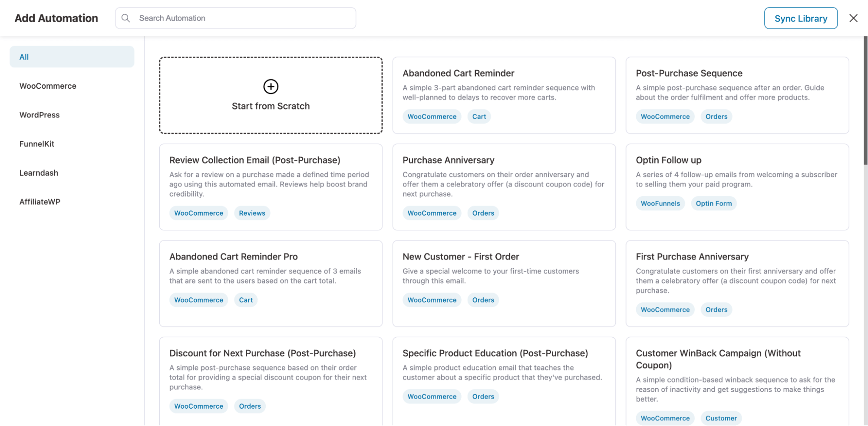Open the Purchase Anniversary template title
Image resolution: width=868 pixels, height=426 pixels.
[448, 160]
